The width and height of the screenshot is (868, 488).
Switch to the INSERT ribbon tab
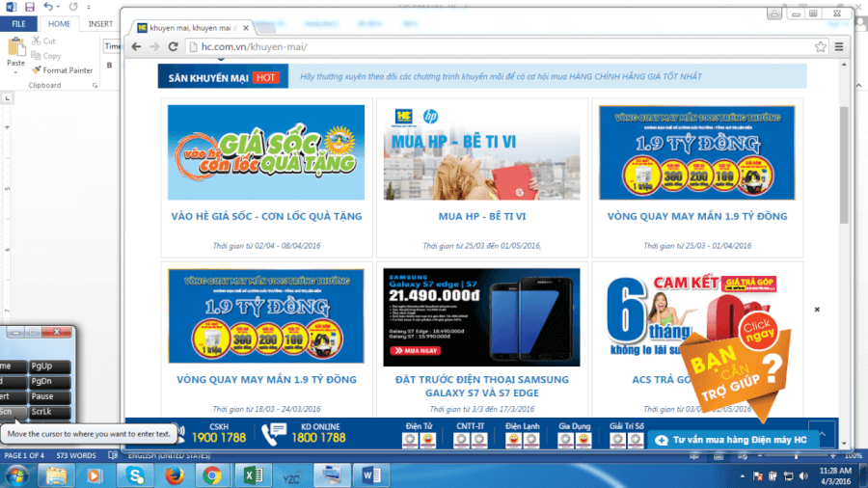click(x=99, y=23)
